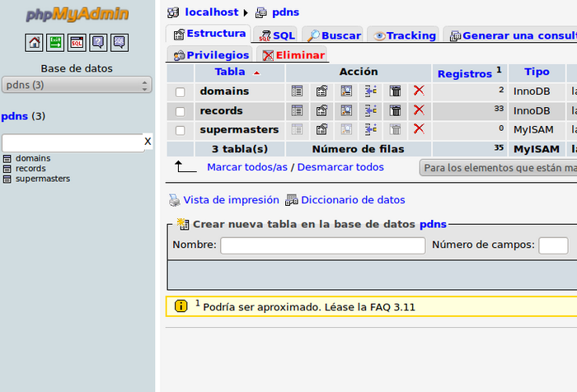This screenshot has width=577, height=392.
Task: Drop domains table red X
Action: tap(419, 91)
